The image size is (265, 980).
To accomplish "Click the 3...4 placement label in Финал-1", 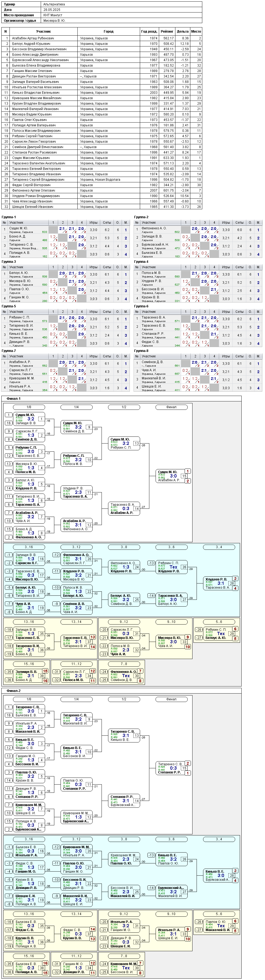I will pos(219,547).
